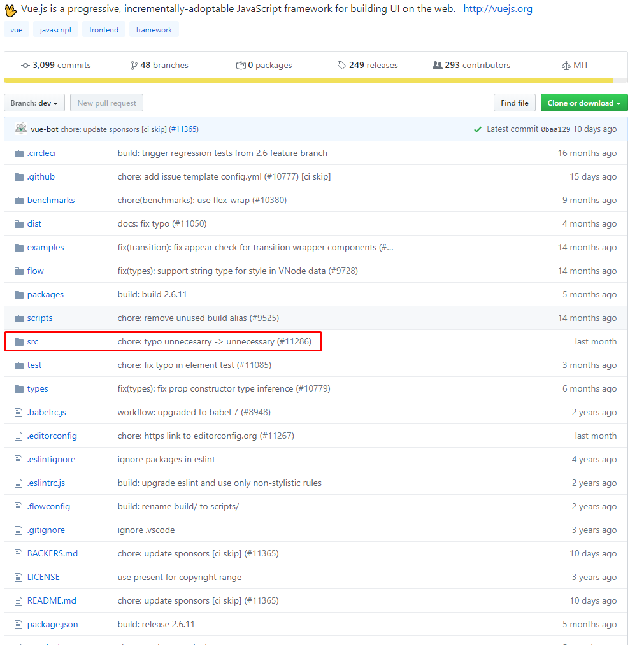Open commit 'chore(benchmarks): use flex-wrap (#10380)'

[202, 201]
